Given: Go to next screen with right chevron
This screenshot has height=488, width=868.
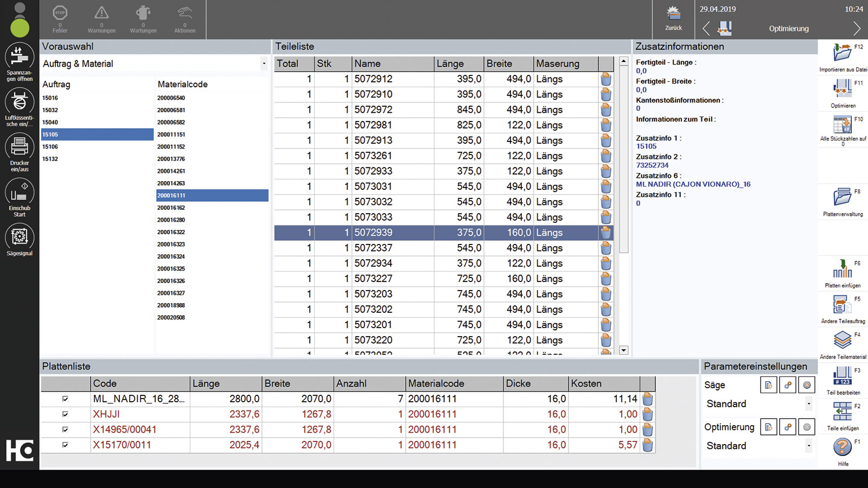Looking at the screenshot, I should pos(857,28).
